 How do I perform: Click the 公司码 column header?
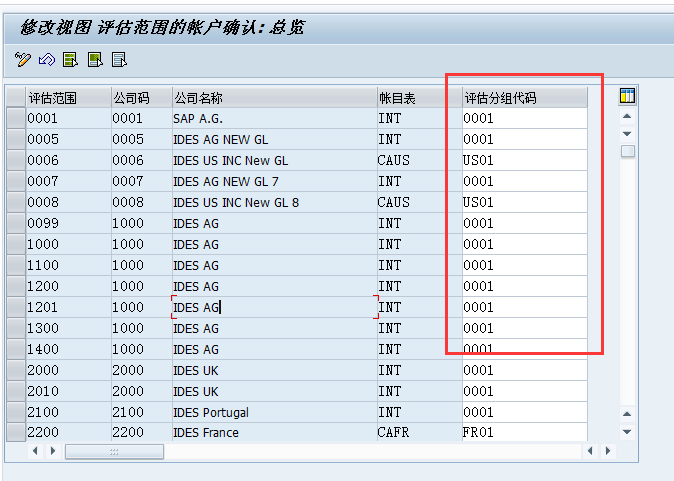(x=141, y=98)
